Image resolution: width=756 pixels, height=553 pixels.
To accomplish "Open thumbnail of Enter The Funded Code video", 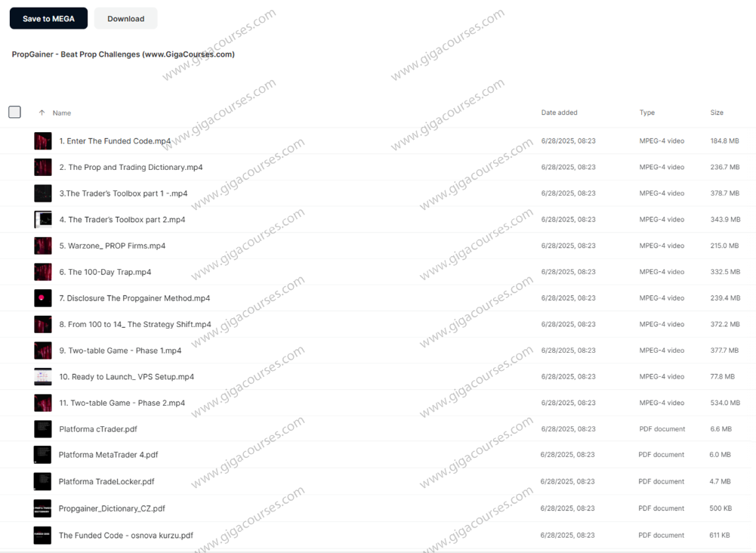I will [43, 141].
